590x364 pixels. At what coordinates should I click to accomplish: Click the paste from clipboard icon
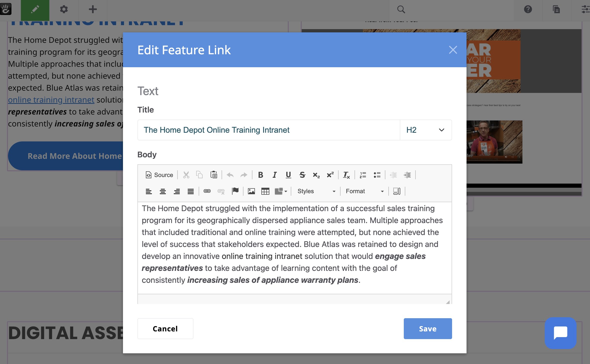coord(214,175)
